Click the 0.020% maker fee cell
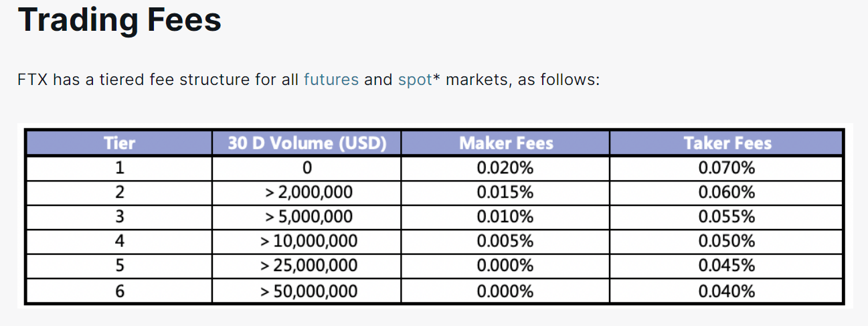 click(505, 168)
